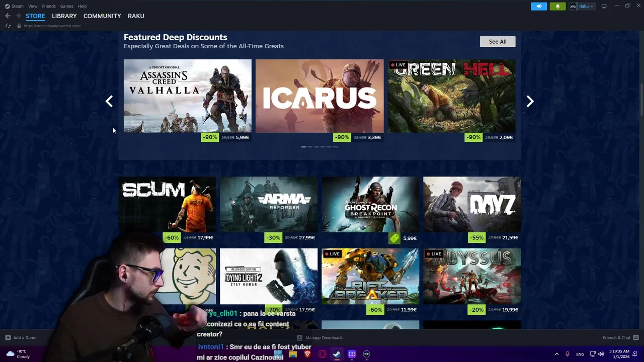Screen dimensions: 644x362
Task: Open the taskbar clock and date
Action: pyautogui.click(x=619, y=354)
